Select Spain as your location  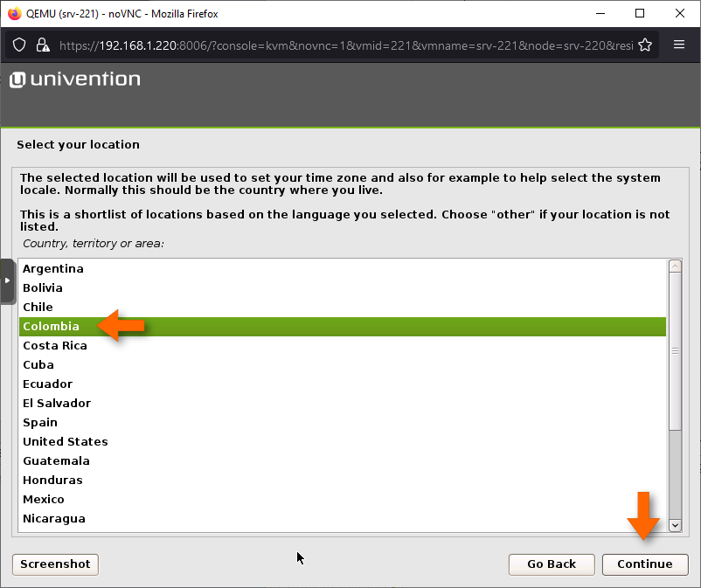40,423
